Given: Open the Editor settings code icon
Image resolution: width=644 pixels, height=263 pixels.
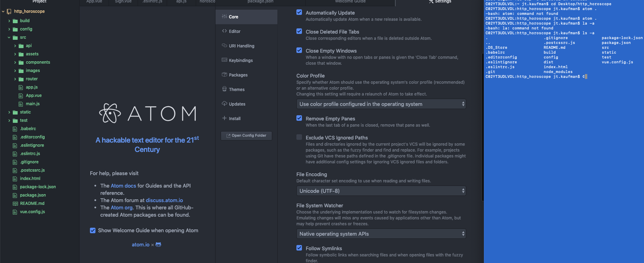Looking at the screenshot, I should [x=224, y=31].
